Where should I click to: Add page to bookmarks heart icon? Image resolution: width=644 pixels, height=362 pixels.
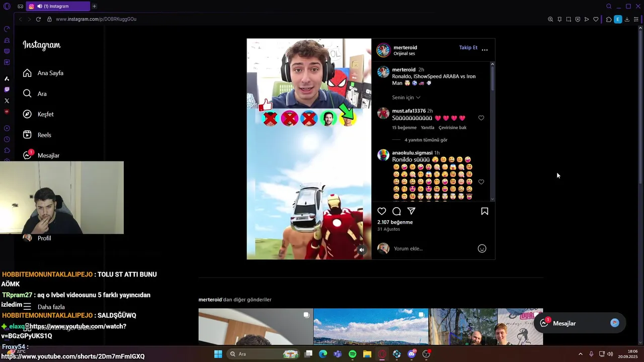pyautogui.click(x=596, y=19)
